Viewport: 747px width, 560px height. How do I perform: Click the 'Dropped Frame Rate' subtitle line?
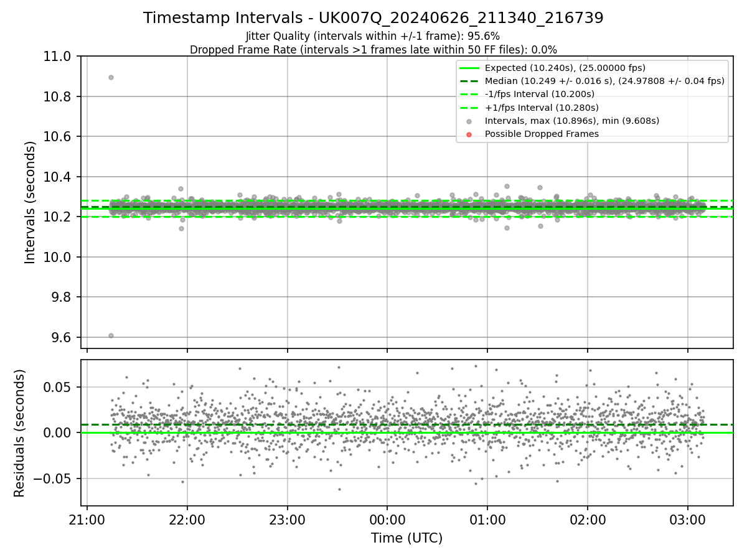coord(374,50)
